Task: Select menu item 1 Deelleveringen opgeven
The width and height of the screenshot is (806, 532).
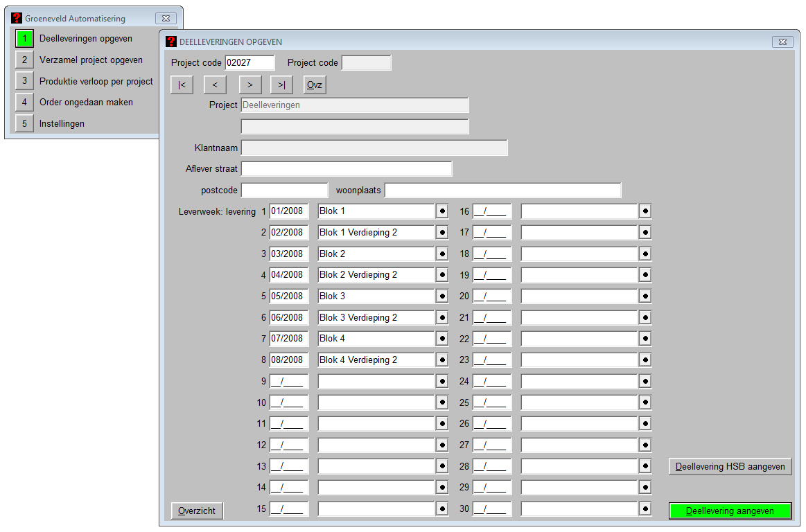Action: [24, 39]
